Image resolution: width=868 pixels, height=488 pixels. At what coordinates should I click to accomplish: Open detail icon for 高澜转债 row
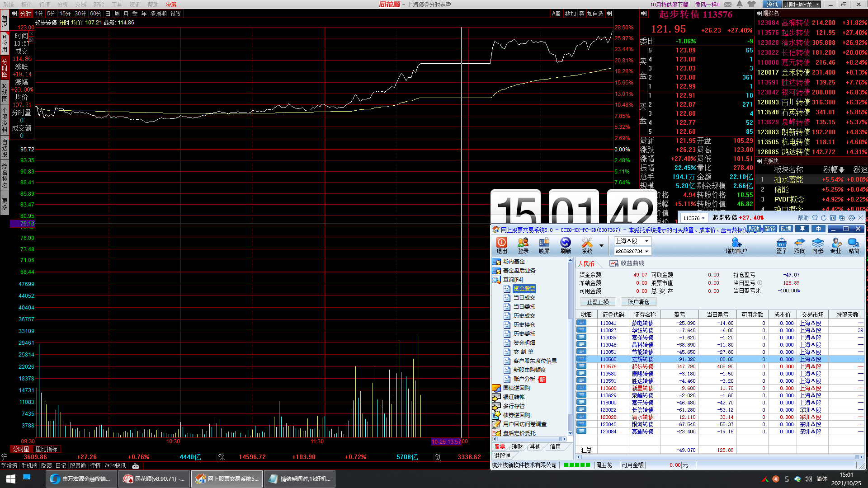(x=581, y=432)
